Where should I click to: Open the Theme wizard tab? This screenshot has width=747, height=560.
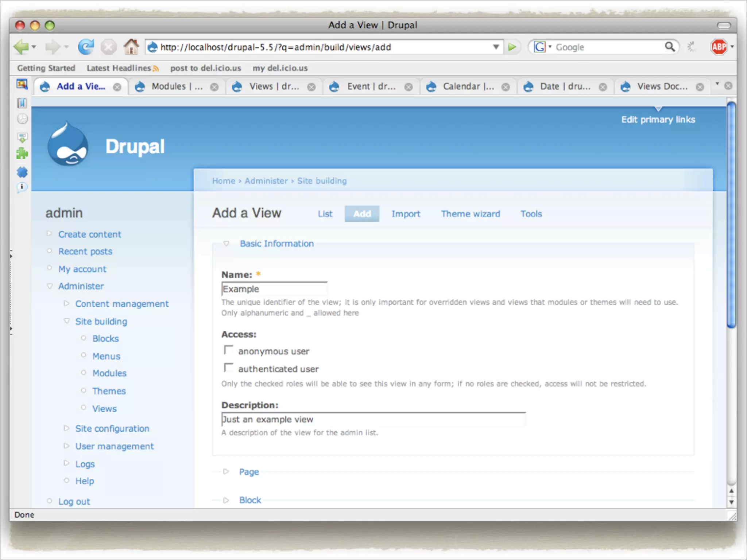click(x=471, y=214)
